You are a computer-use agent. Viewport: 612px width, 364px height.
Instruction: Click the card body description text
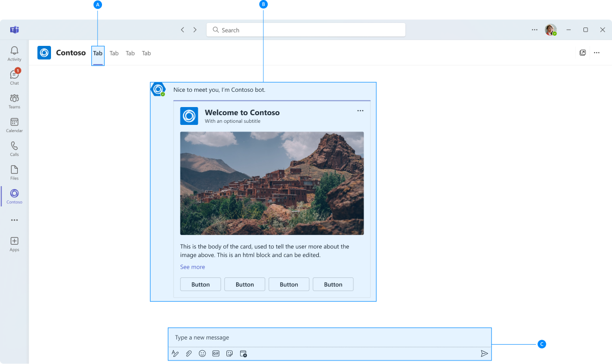pos(265,251)
